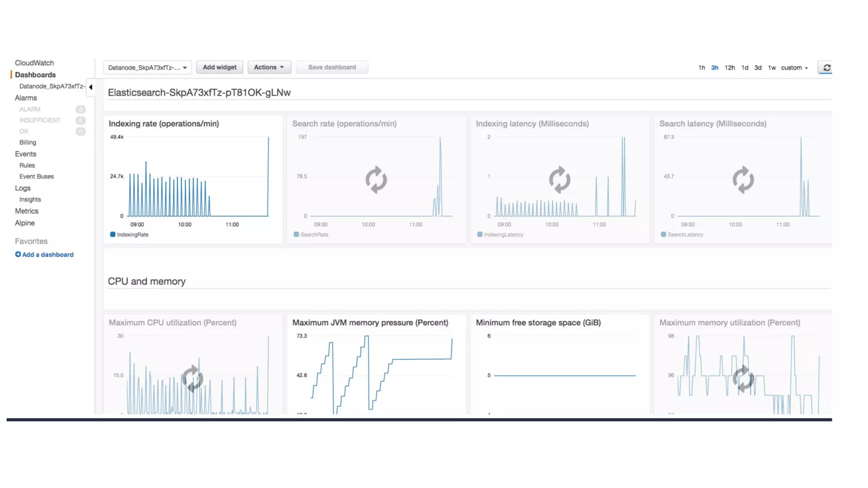Click the Save dashboard button
The image size is (868, 488).
[x=332, y=67]
